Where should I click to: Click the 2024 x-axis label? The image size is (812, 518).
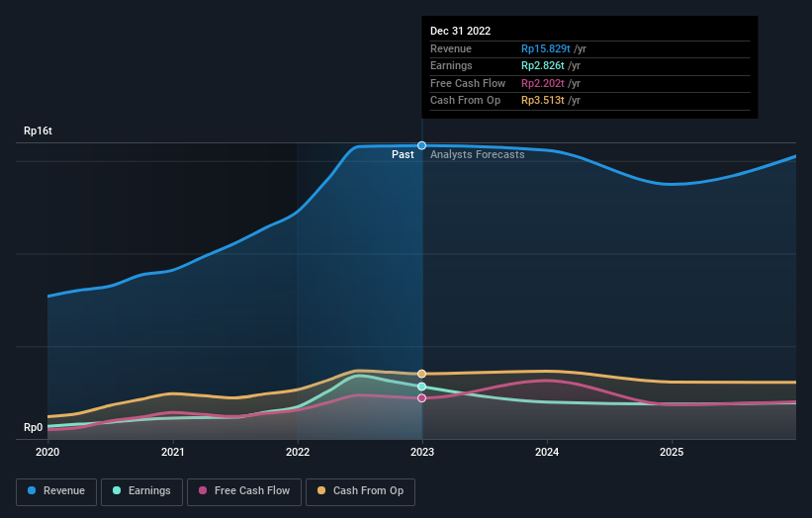coord(547,453)
